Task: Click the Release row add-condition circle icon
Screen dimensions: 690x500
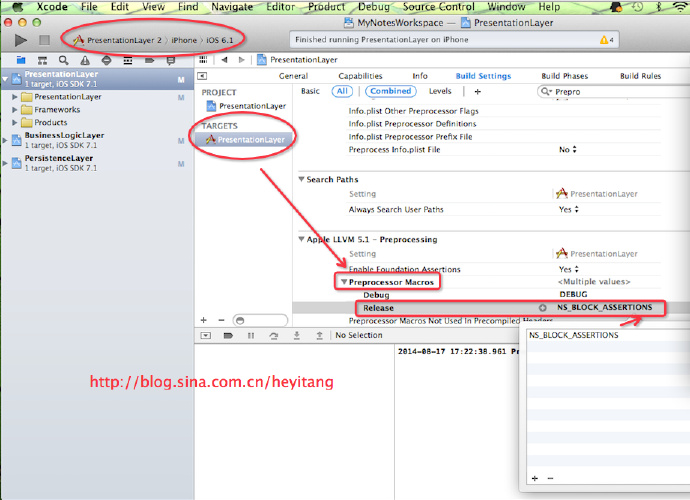Action: click(543, 308)
